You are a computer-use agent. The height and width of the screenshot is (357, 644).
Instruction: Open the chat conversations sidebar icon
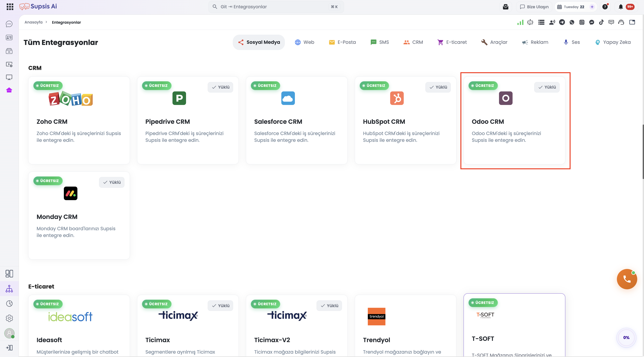click(x=9, y=24)
